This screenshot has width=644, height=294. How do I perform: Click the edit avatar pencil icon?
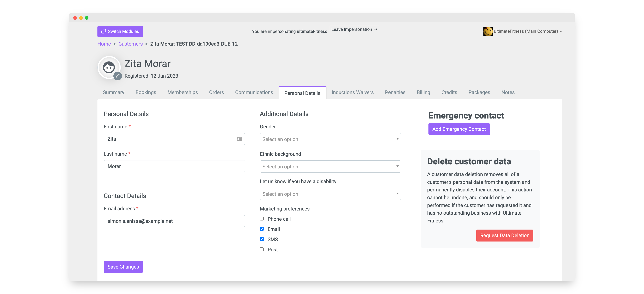(118, 76)
